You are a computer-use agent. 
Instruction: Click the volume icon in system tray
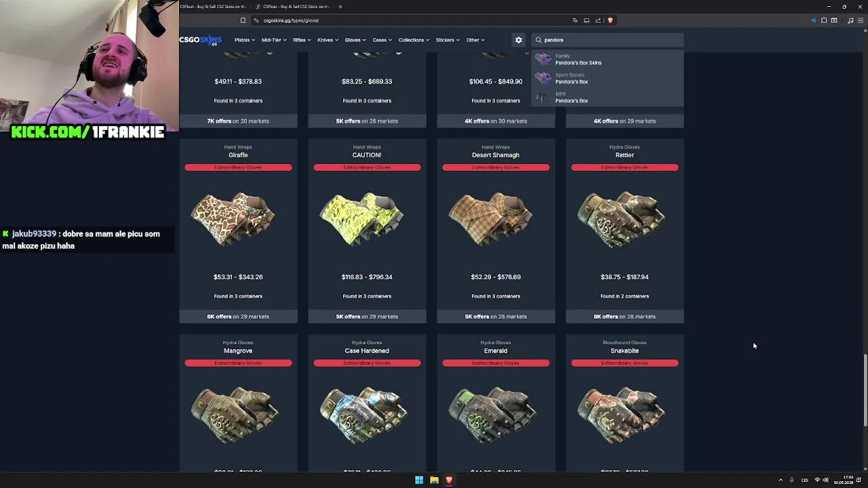(x=825, y=480)
